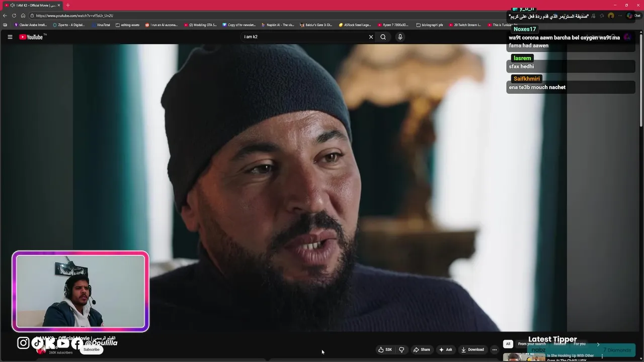Select the 'From your search' chip
The image size is (644, 362).
point(532,344)
